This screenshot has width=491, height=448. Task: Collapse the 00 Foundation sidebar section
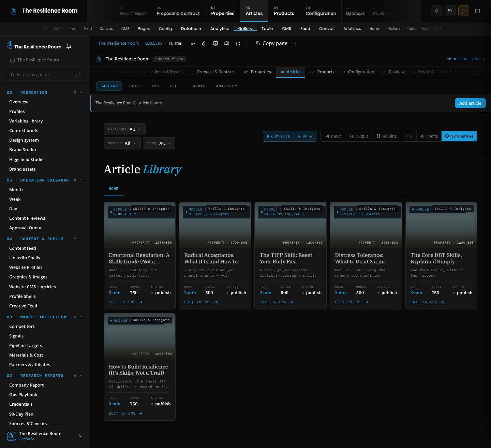point(81,92)
